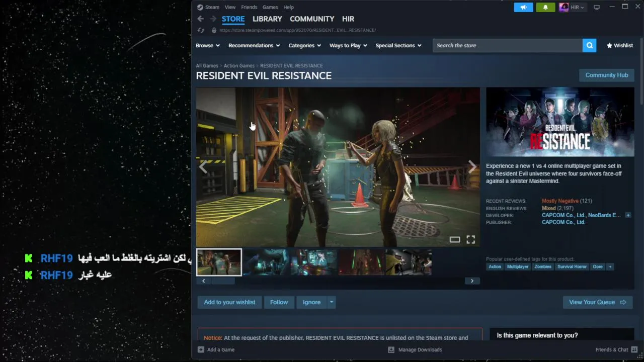
Task: Open the green notifications bell
Action: pos(545,7)
